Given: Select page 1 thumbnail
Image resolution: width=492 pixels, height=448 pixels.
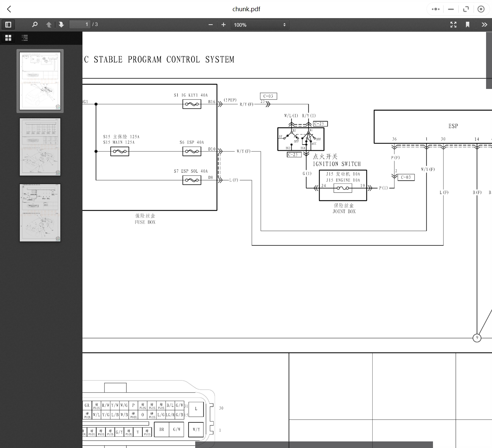Looking at the screenshot, I should pyautogui.click(x=40, y=81).
